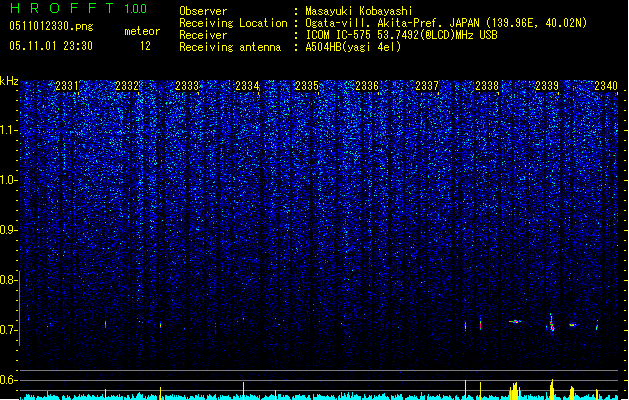Click the 2334 time marker
The height and width of the screenshot is (400, 629).
247,85
